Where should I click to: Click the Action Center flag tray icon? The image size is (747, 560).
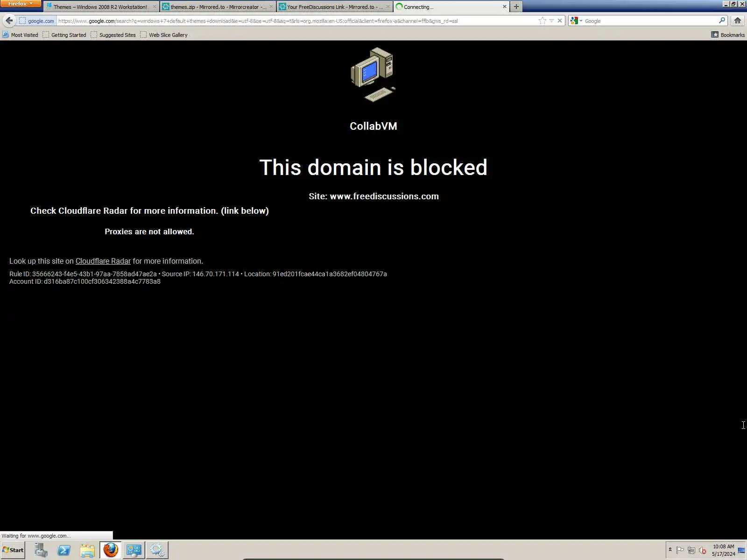680,550
